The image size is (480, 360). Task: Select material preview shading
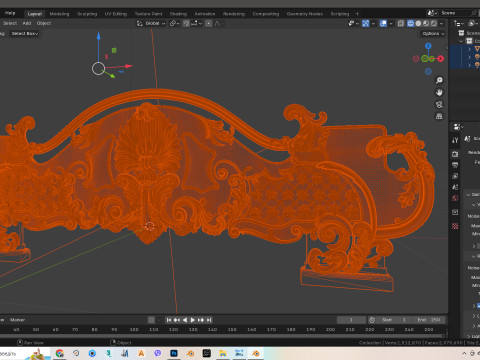(x=426, y=23)
